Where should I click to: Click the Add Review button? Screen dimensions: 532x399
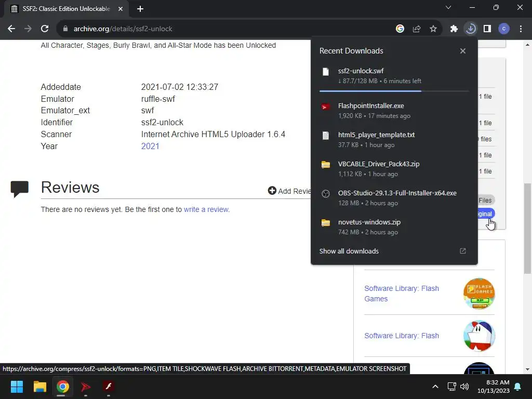click(289, 191)
